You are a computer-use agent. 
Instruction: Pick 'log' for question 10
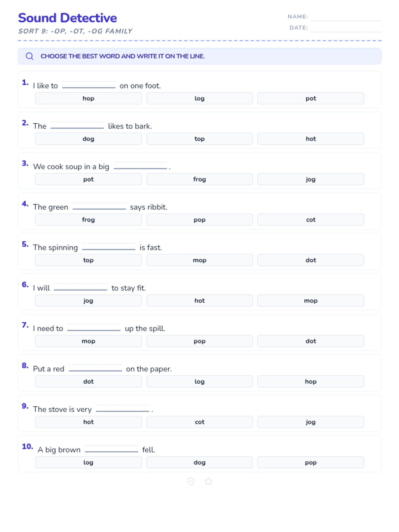(88, 463)
